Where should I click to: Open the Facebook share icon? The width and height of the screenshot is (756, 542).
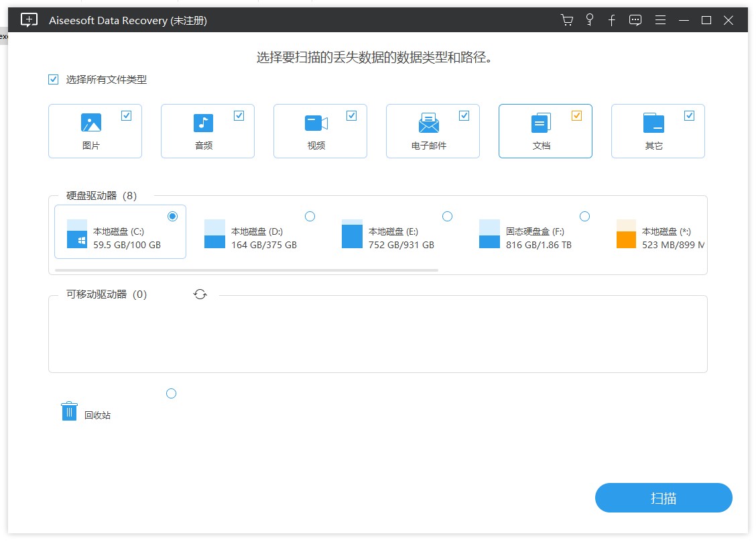[x=611, y=20]
